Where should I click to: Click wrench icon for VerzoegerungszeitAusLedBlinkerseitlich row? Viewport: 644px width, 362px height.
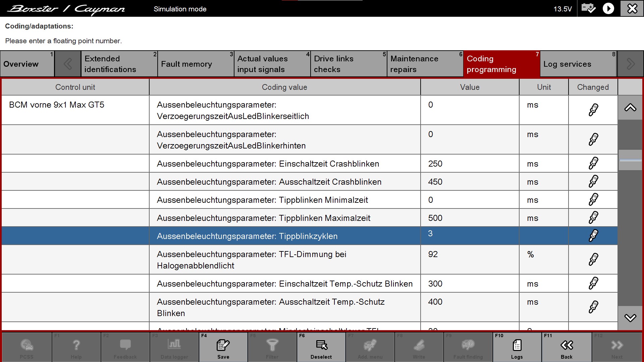593,110
